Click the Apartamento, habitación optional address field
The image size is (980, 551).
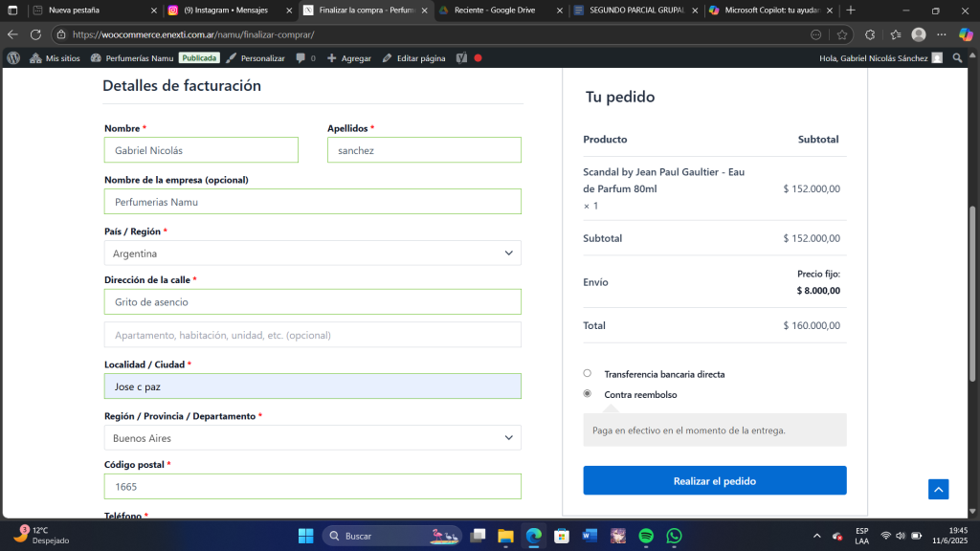click(x=313, y=335)
